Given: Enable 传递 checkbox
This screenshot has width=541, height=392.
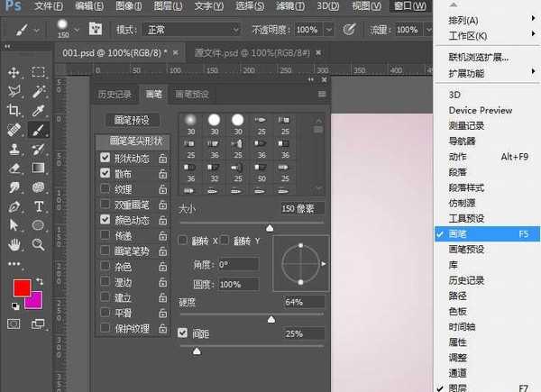Looking at the screenshot, I should (105, 235).
